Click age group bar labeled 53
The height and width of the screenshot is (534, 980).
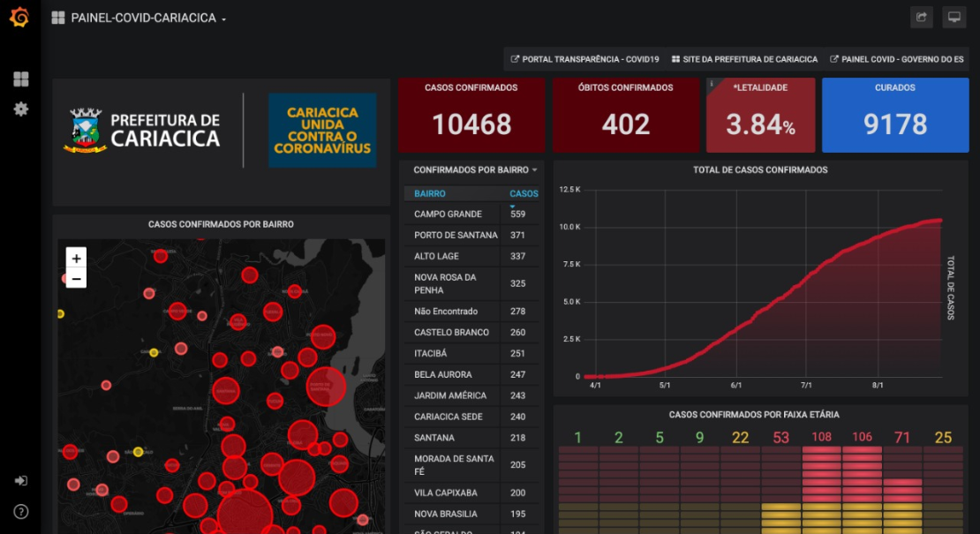(x=780, y=490)
